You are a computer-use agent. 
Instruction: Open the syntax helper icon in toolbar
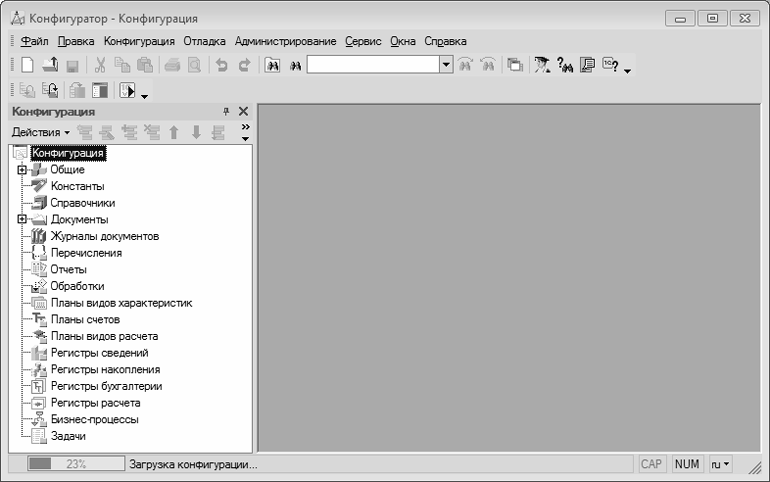click(586, 65)
